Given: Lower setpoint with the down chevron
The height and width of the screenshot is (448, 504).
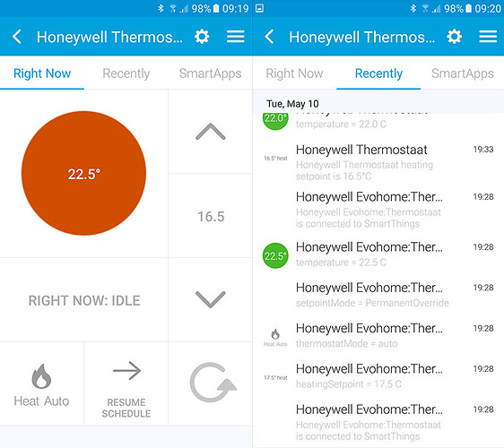Looking at the screenshot, I should pyautogui.click(x=211, y=299).
